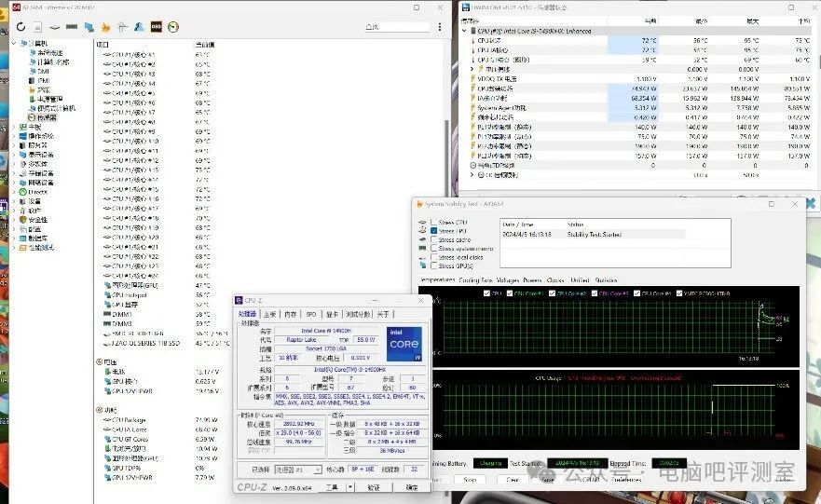This screenshot has height=504, width=821.
Task: Open the processor selection dropdown in CPU-Z
Action: (298, 469)
